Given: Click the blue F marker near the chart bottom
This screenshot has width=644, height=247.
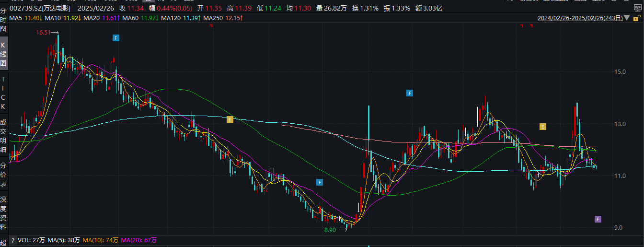Looking at the screenshot, I should [x=320, y=182].
